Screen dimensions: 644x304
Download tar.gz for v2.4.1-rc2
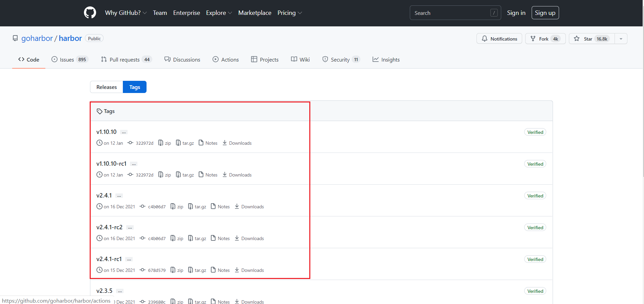click(197, 238)
